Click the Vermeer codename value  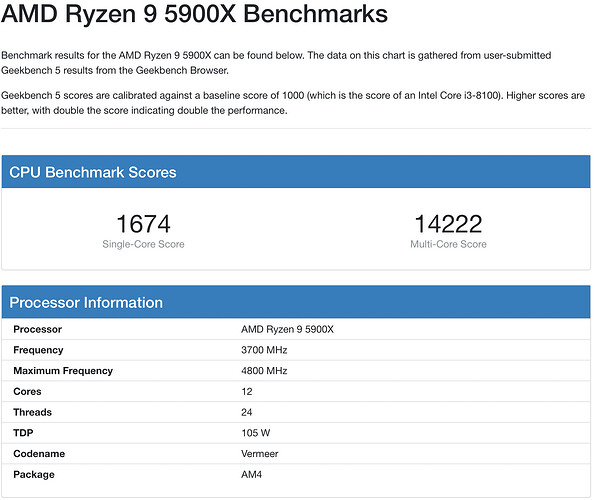pyautogui.click(x=260, y=454)
